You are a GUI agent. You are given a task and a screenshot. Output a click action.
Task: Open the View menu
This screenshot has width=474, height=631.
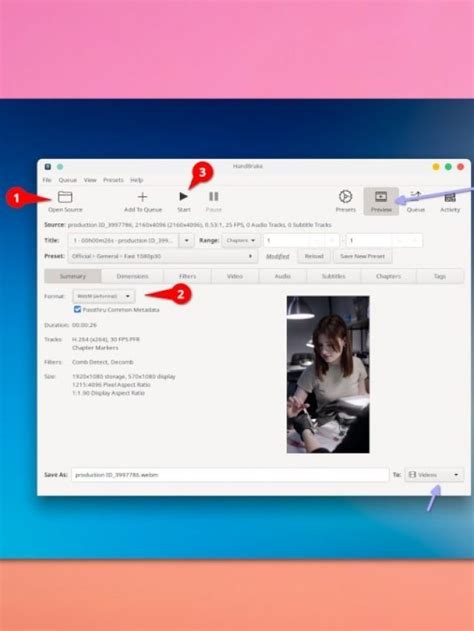click(x=90, y=180)
